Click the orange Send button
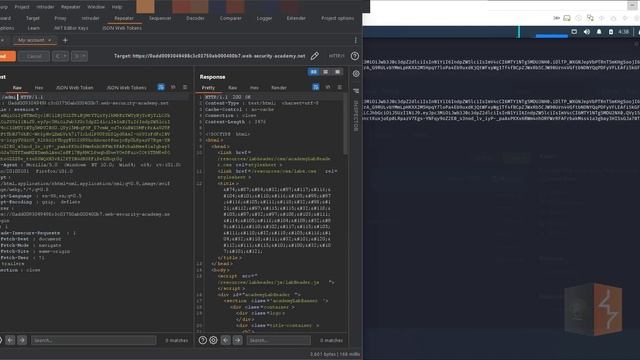This screenshot has height=360, width=640. (7, 56)
